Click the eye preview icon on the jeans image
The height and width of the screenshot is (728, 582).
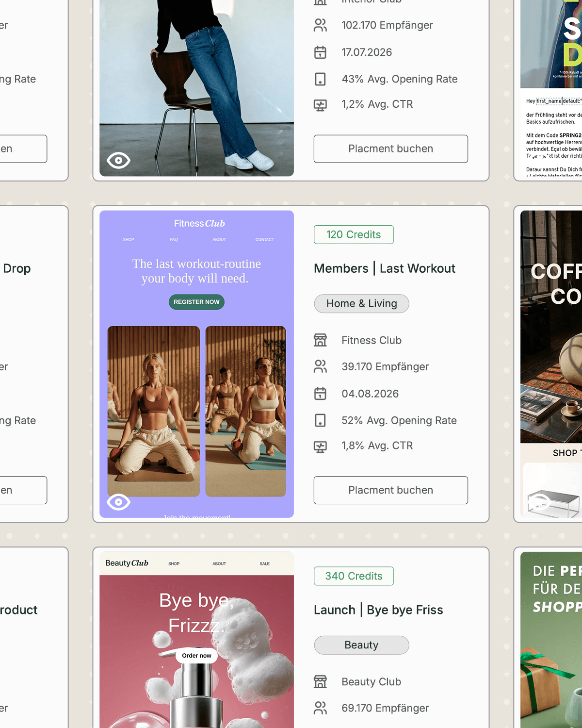point(118,160)
